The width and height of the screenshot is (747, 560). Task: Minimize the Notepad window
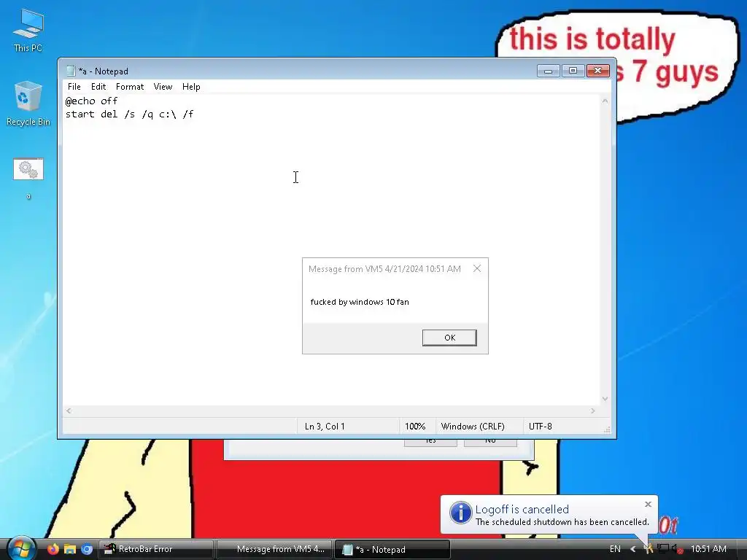point(549,71)
